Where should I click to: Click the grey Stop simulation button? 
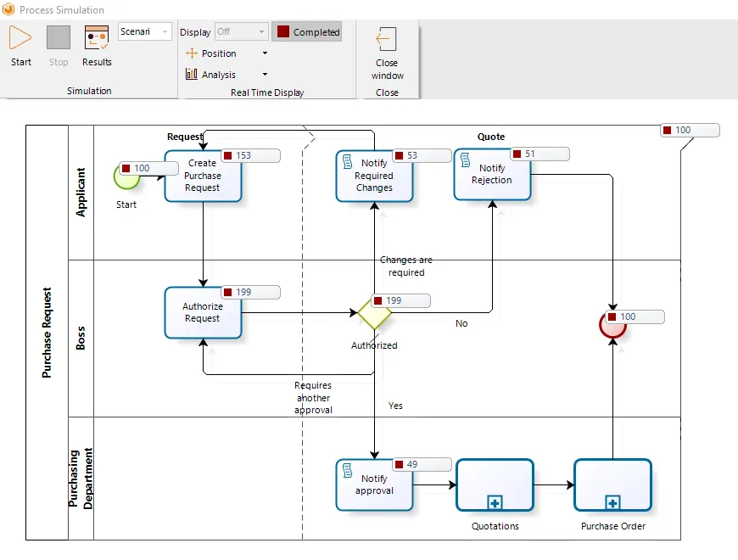[x=59, y=46]
